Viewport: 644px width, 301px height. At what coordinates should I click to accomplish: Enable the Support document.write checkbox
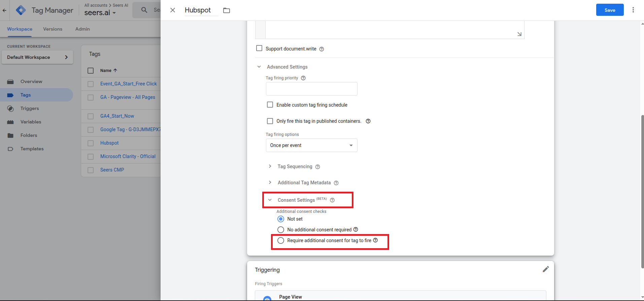259,48
